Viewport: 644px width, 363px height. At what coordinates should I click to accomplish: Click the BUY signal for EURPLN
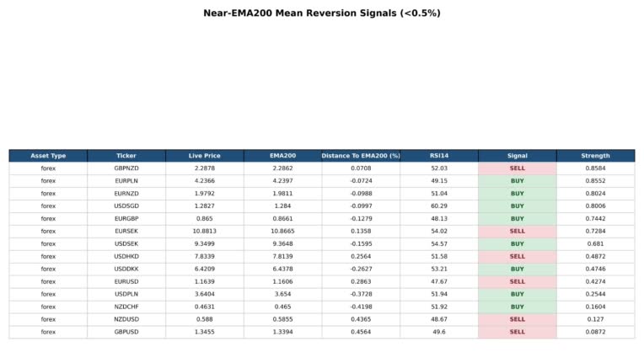point(517,181)
